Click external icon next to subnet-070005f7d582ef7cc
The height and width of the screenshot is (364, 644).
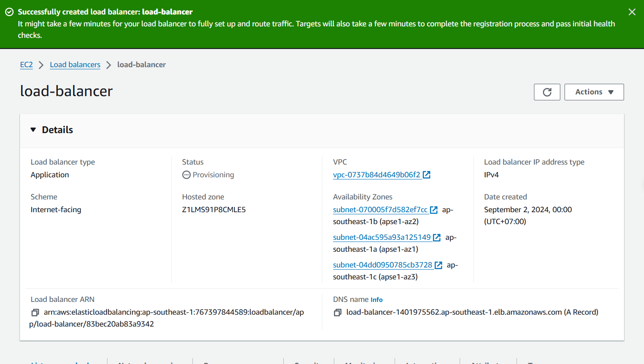pyautogui.click(x=434, y=210)
